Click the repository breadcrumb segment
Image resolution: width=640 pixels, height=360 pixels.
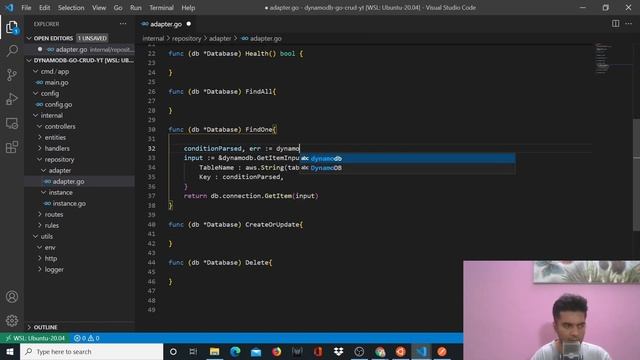click(187, 38)
